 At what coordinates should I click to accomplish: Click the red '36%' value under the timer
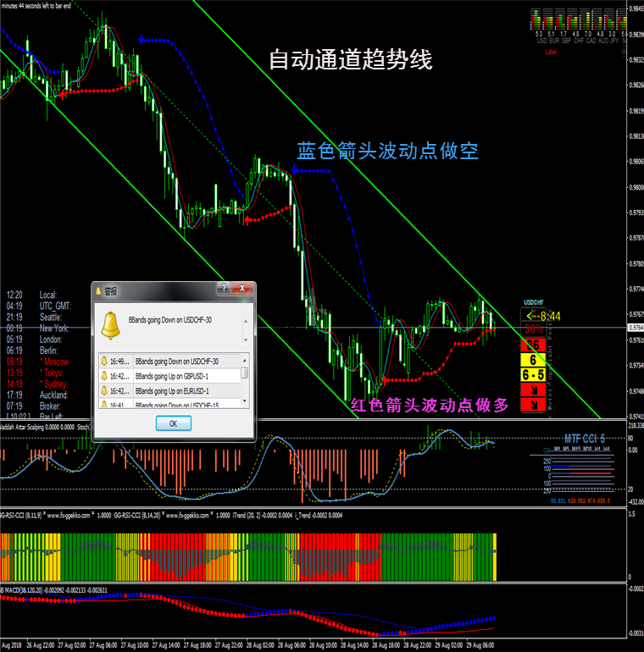pyautogui.click(x=533, y=329)
